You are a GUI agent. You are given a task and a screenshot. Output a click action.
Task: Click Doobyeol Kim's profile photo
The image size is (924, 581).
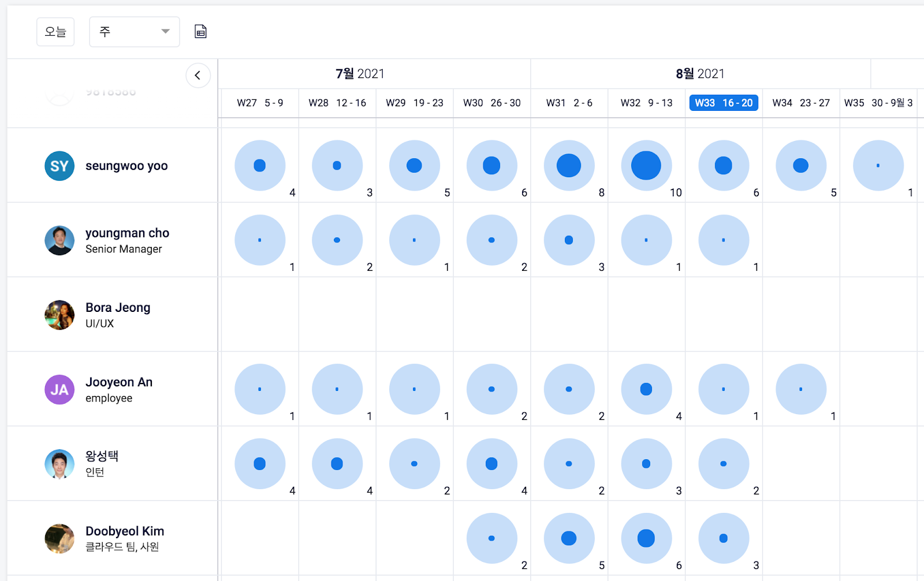(59, 539)
